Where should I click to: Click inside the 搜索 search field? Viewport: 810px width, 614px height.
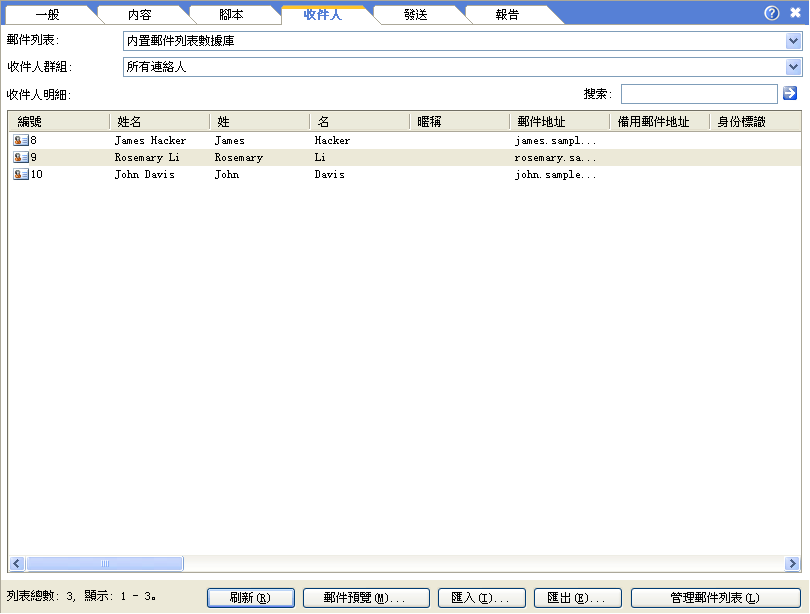coord(698,94)
